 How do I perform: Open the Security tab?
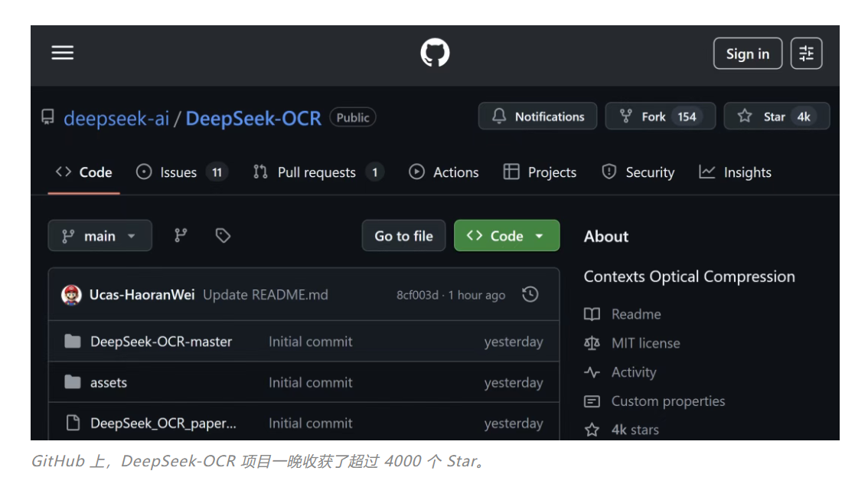tap(638, 172)
